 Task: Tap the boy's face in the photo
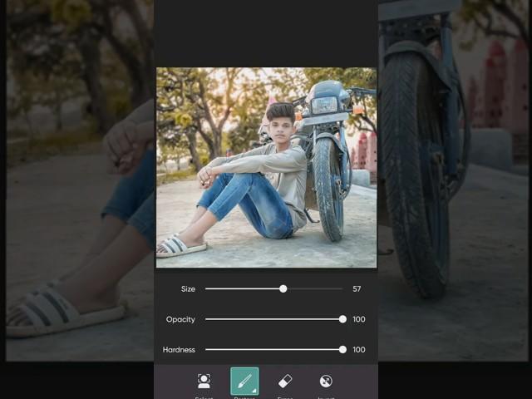tap(279, 127)
